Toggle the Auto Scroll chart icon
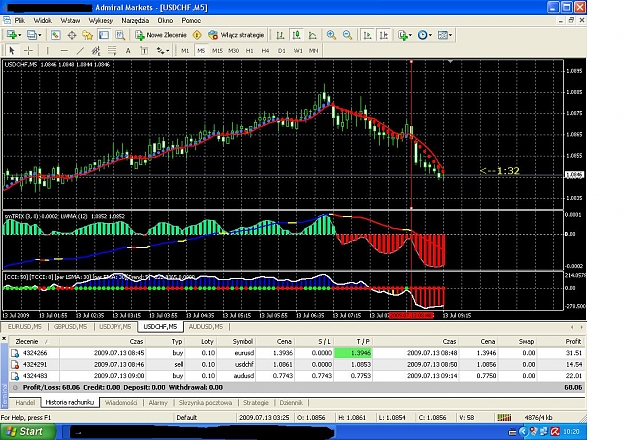Screen dimensions: 625x440 click(x=368, y=35)
